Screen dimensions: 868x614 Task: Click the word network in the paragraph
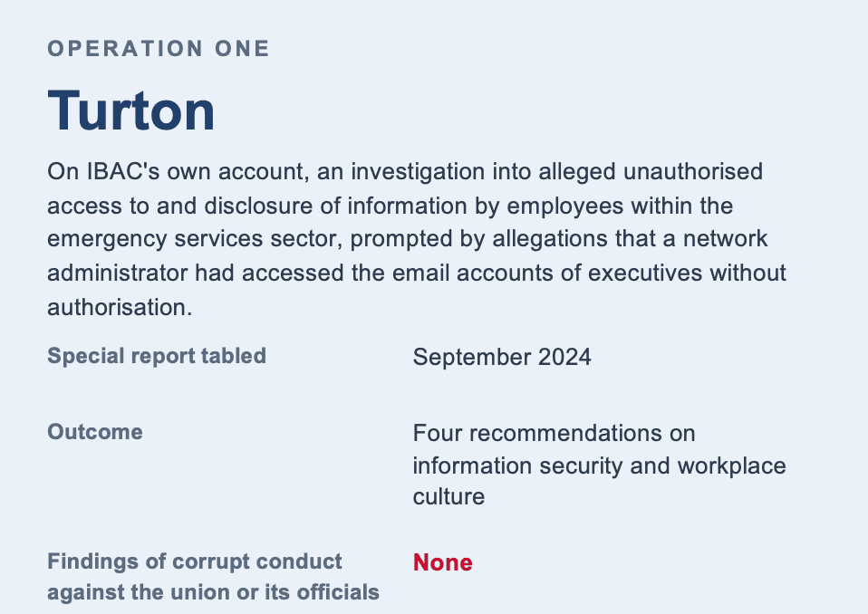pos(725,239)
